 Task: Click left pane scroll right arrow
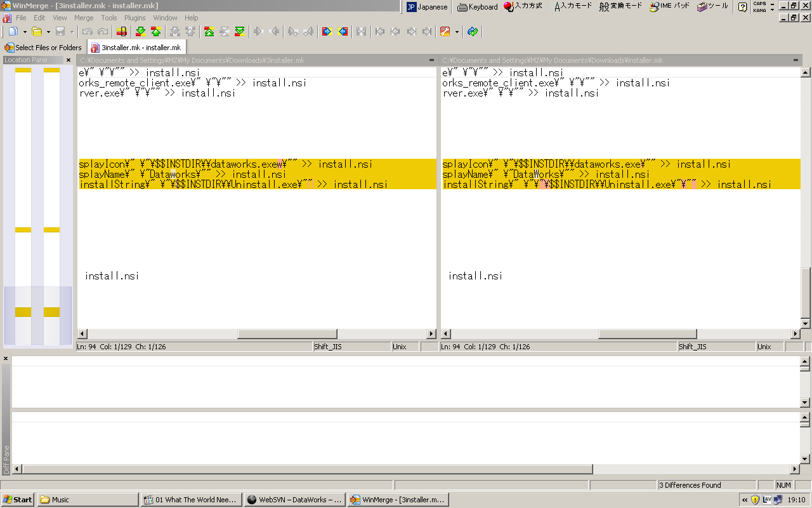[x=431, y=334]
